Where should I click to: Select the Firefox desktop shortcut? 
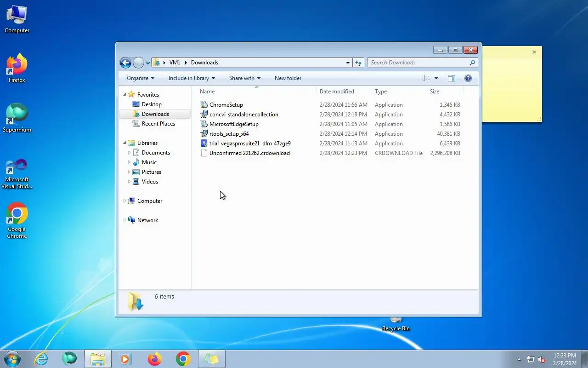click(x=17, y=69)
